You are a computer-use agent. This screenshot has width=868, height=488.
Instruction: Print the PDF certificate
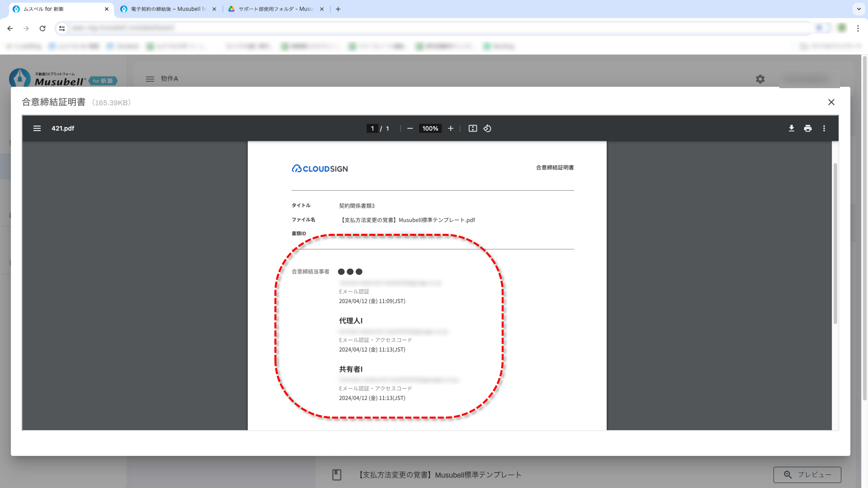[808, 128]
